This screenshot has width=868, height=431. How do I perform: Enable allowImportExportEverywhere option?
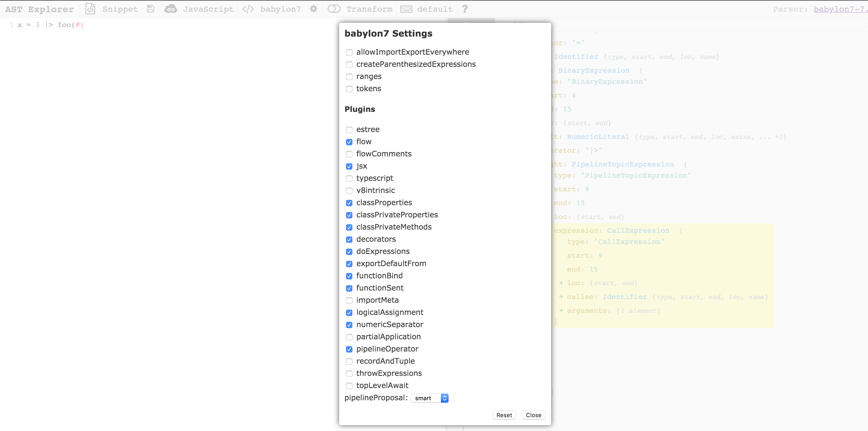point(349,52)
